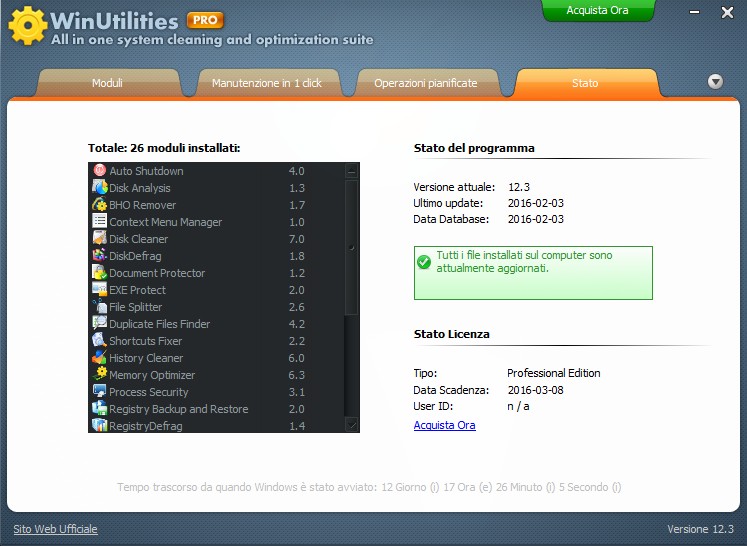
Task: Select the Operazioni pianificate tab
Action: [425, 83]
